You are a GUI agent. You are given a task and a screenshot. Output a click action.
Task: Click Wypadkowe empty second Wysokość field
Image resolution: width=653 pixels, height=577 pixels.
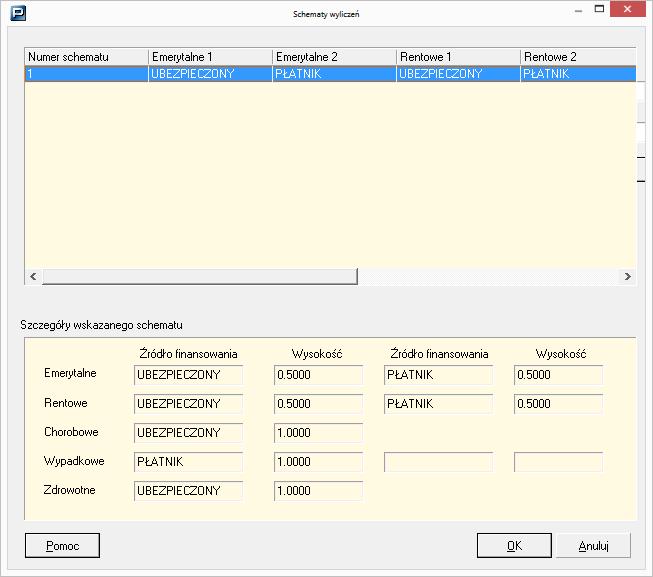558,462
